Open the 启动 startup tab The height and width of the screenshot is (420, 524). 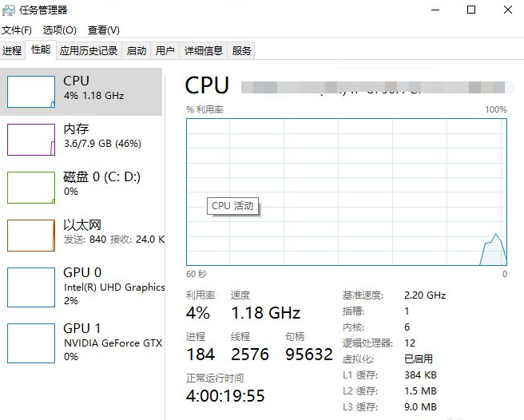click(137, 51)
